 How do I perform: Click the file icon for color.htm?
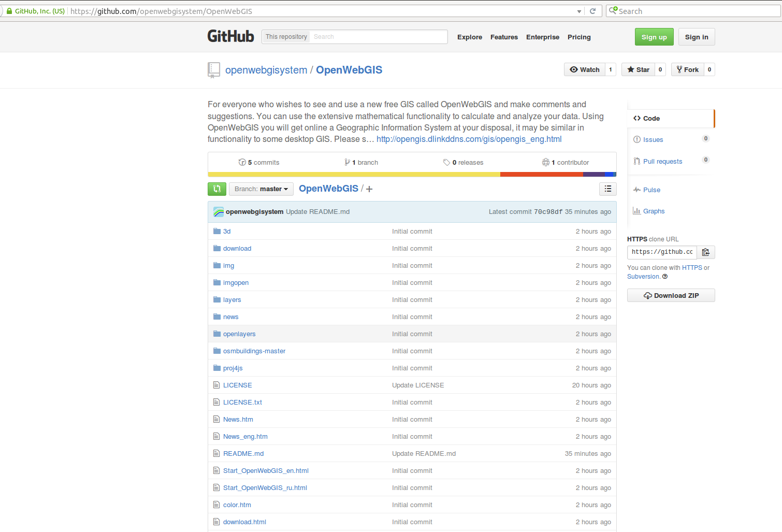pos(216,505)
